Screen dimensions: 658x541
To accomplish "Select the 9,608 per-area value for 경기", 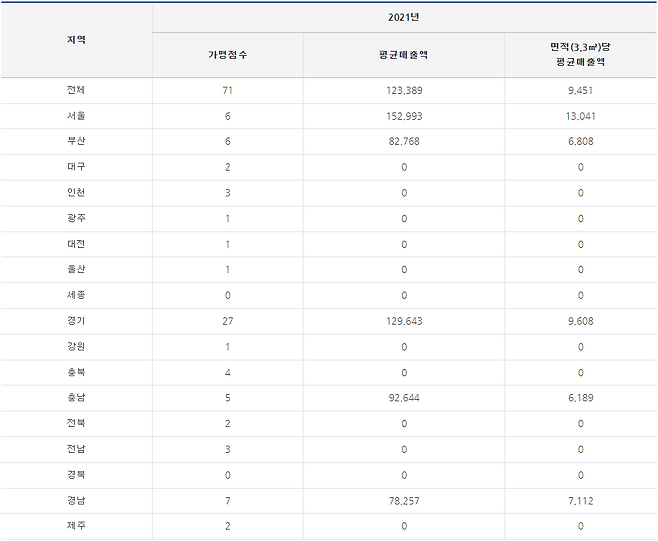I will click(x=580, y=321).
